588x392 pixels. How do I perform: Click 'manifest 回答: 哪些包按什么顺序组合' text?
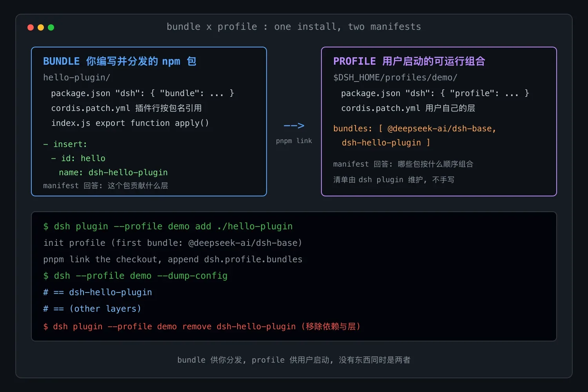tap(403, 164)
